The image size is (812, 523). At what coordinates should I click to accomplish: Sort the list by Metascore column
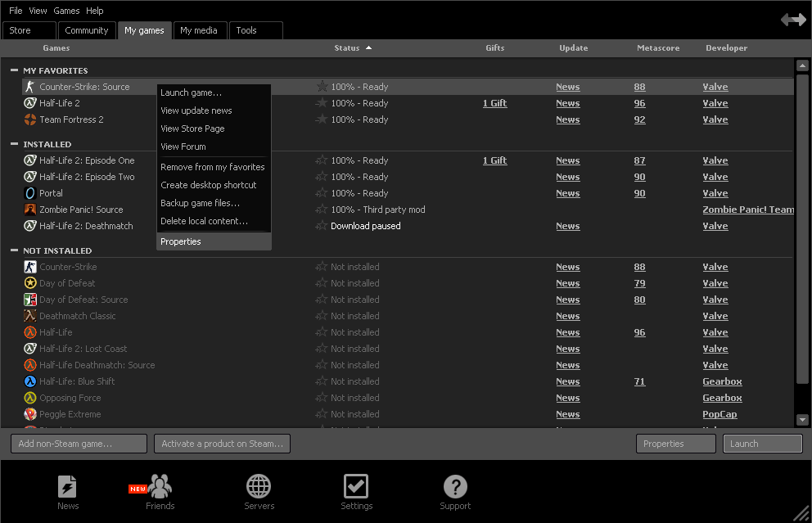[657, 47]
